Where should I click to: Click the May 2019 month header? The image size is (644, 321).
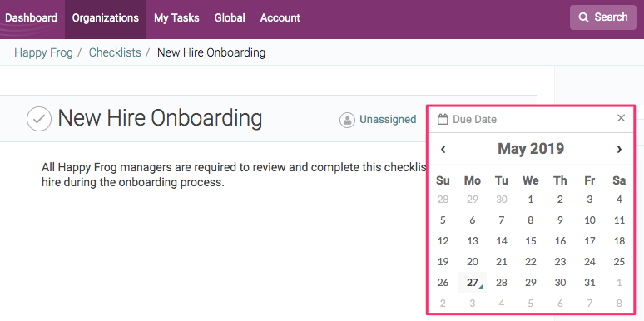[x=531, y=149]
